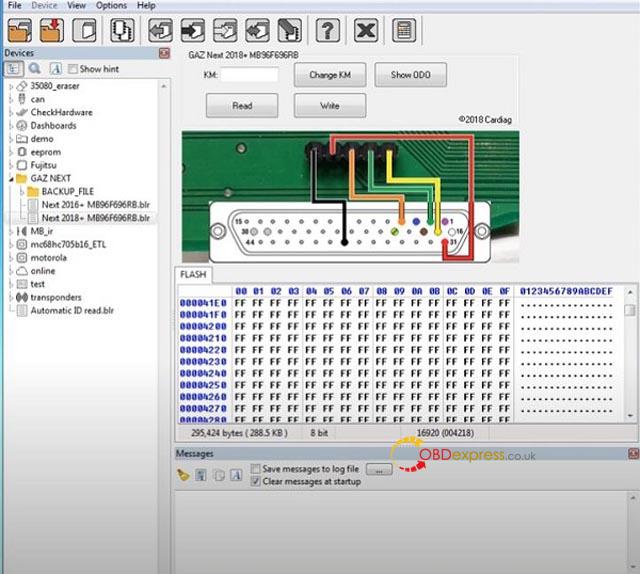Click the write-to-chip black arrow icon
The image size is (640, 574).
pyautogui.click(x=193, y=30)
